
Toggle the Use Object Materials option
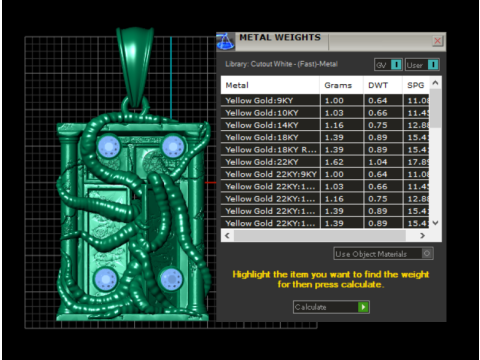point(383,254)
